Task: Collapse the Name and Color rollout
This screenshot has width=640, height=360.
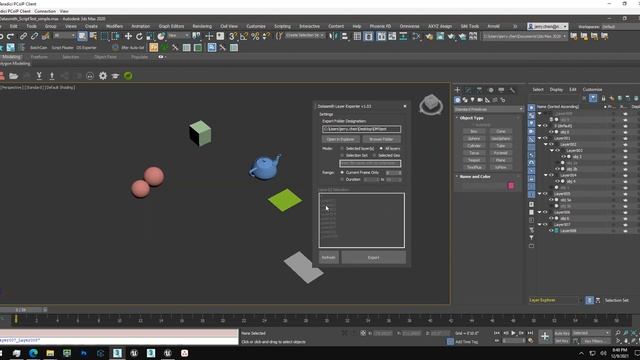Action: click(475, 177)
